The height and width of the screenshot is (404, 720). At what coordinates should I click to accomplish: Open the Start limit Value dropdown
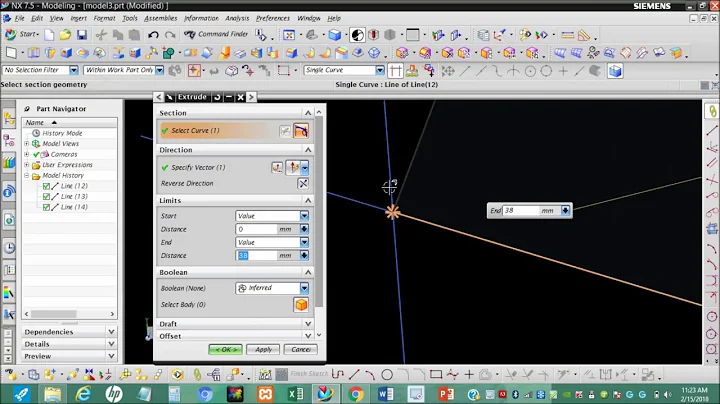[x=304, y=216]
